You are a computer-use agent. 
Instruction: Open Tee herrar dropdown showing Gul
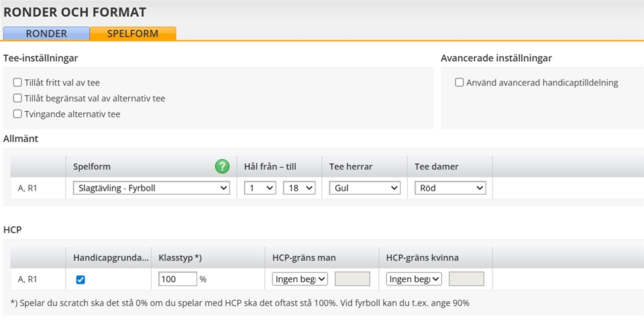pos(364,188)
